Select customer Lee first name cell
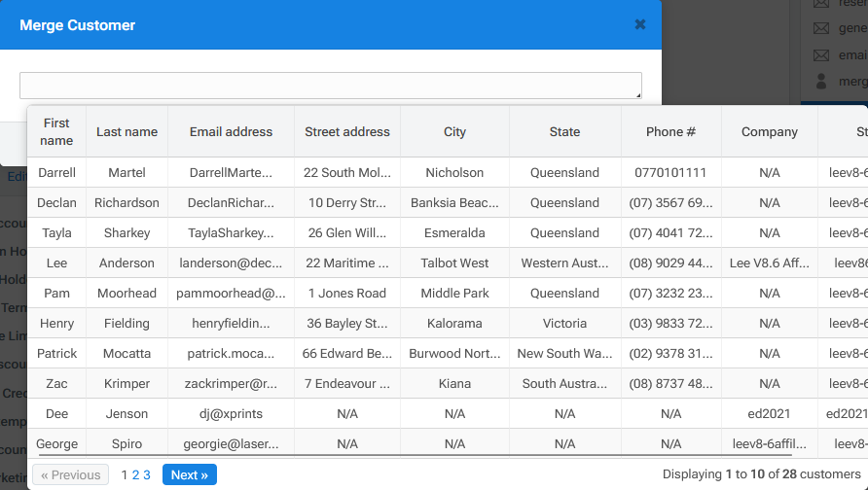 (x=56, y=262)
